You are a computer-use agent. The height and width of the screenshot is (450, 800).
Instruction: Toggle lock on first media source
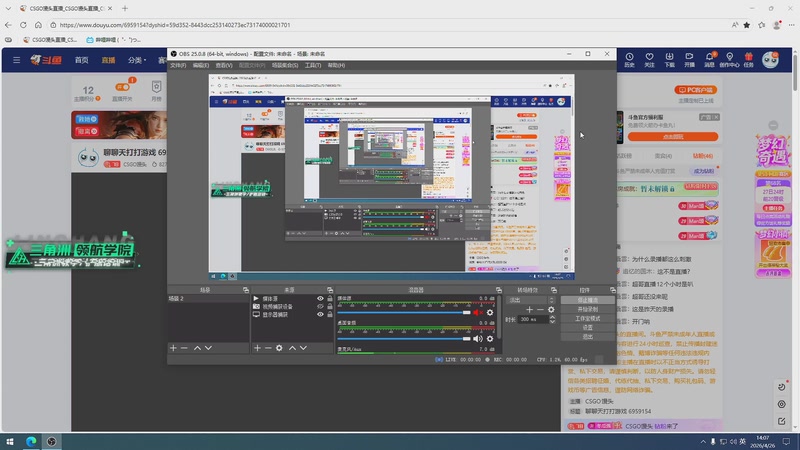pos(330,298)
